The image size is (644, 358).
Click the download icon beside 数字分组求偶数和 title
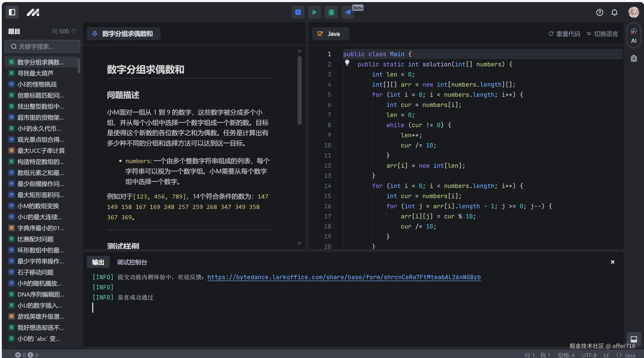tap(95, 34)
